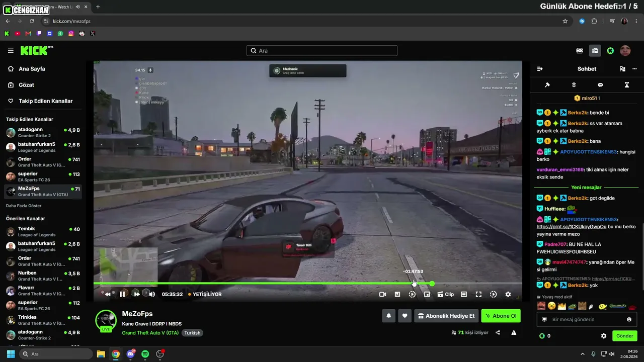Open the Nuriben recommended channel

pyautogui.click(x=43, y=276)
